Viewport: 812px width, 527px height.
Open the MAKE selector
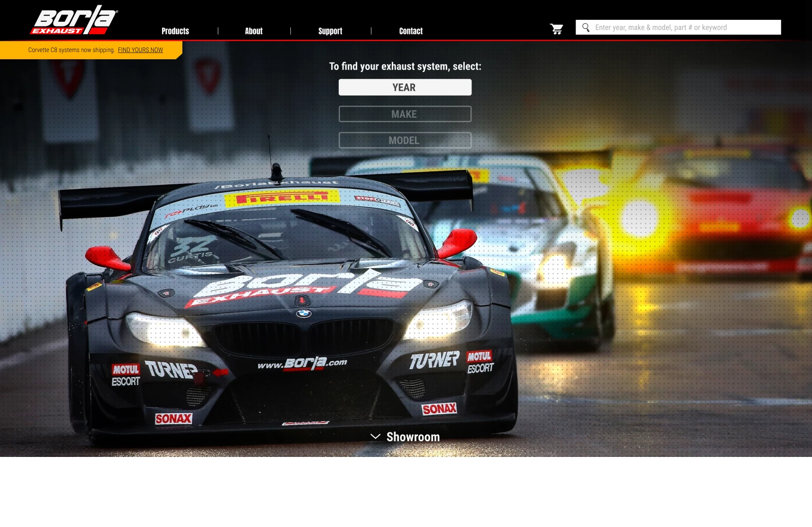click(x=405, y=114)
